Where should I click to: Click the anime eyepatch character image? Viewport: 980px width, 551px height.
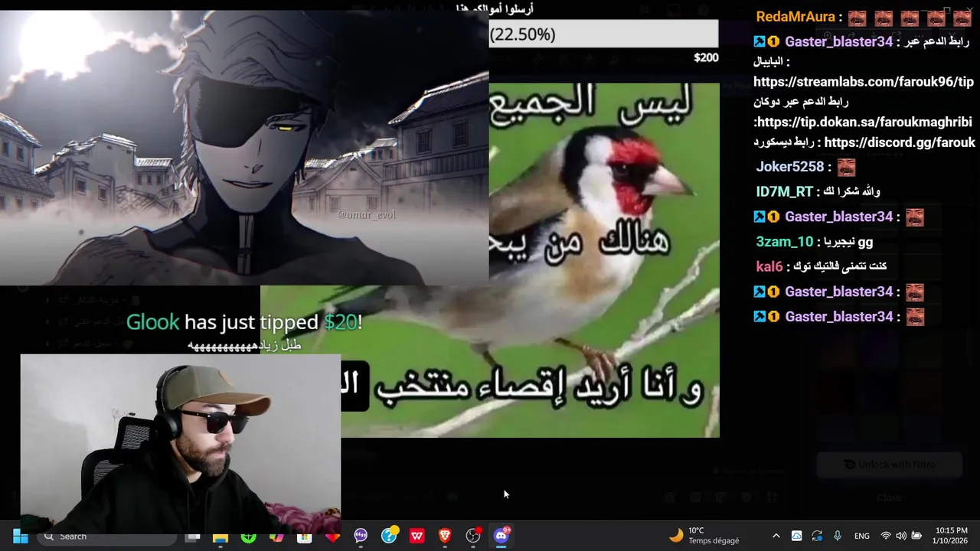coord(244,147)
